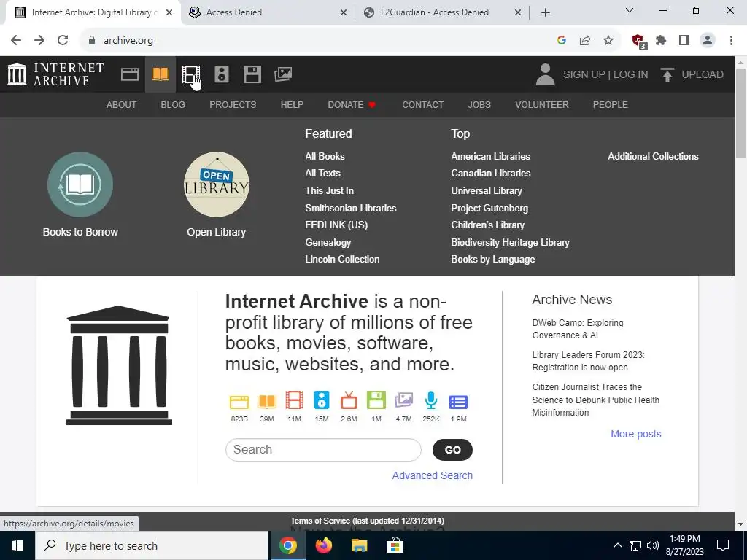Click the red film icon labeled 11M

(x=295, y=400)
